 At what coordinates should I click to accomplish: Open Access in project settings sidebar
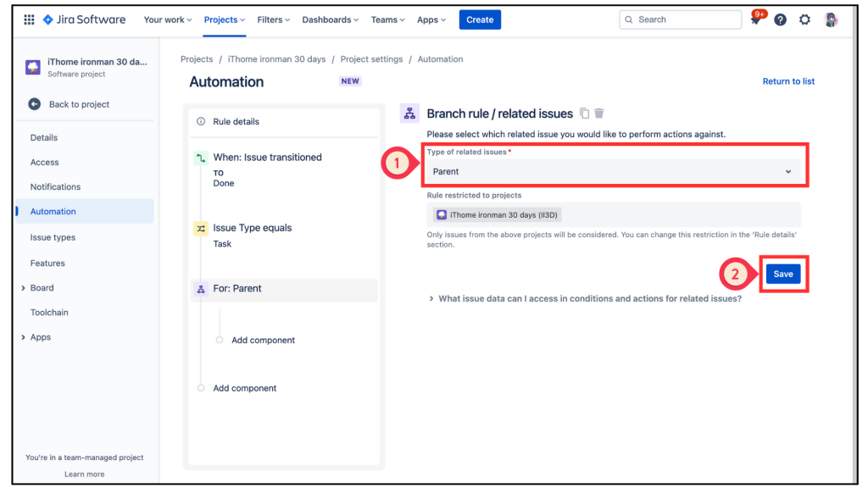(x=44, y=162)
